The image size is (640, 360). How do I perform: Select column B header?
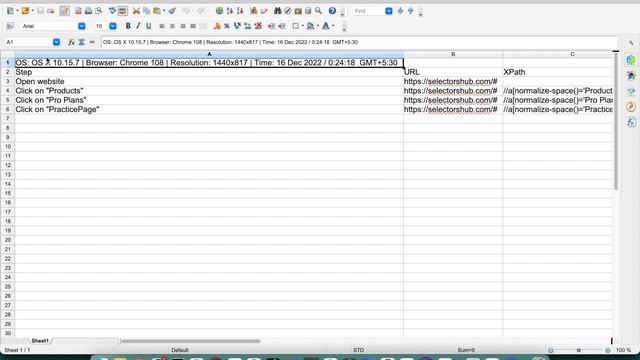tap(453, 54)
